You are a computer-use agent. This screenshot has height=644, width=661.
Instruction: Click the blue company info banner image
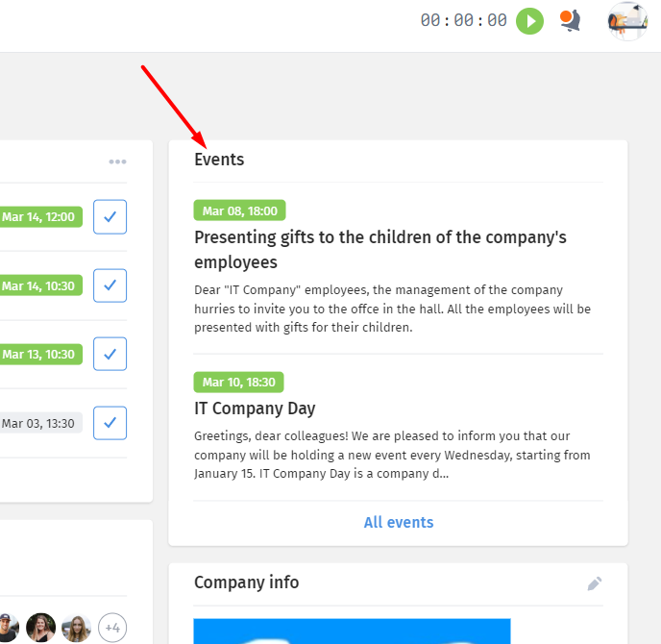coord(352,631)
